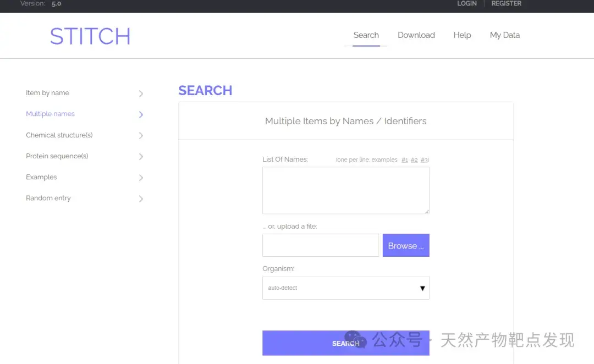Click the Browse button

click(x=406, y=245)
